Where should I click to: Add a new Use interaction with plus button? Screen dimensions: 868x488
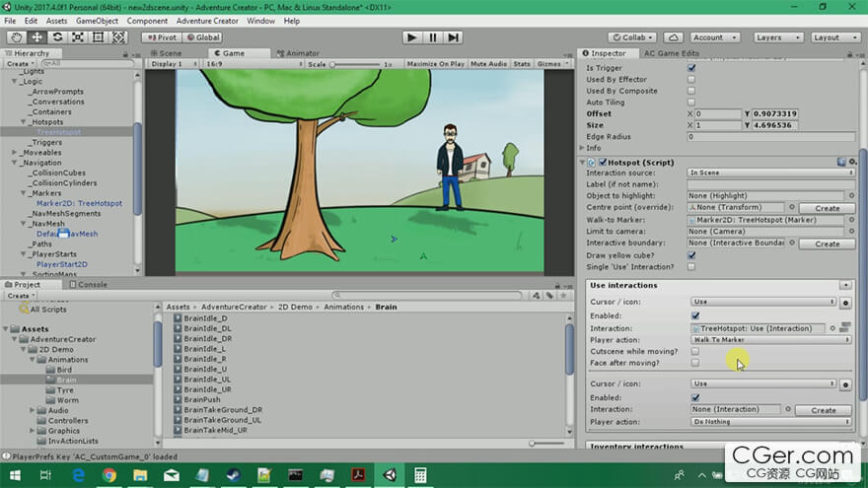844,285
